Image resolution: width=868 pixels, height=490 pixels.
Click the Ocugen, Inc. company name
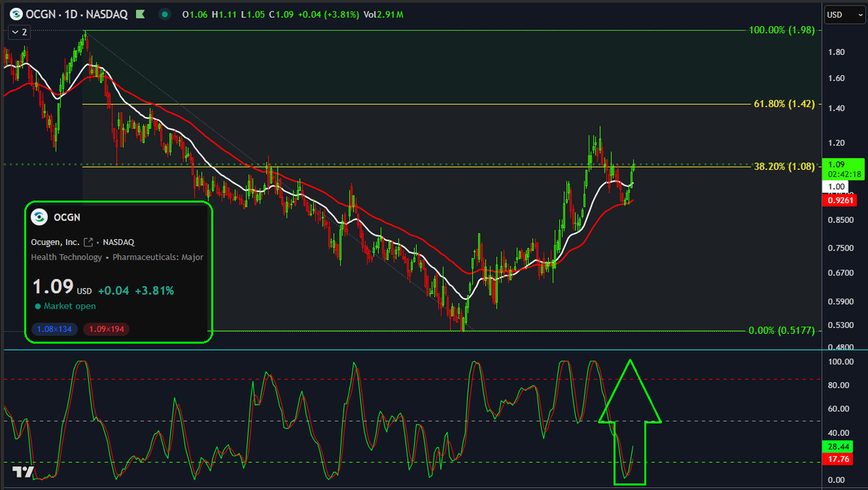56,242
